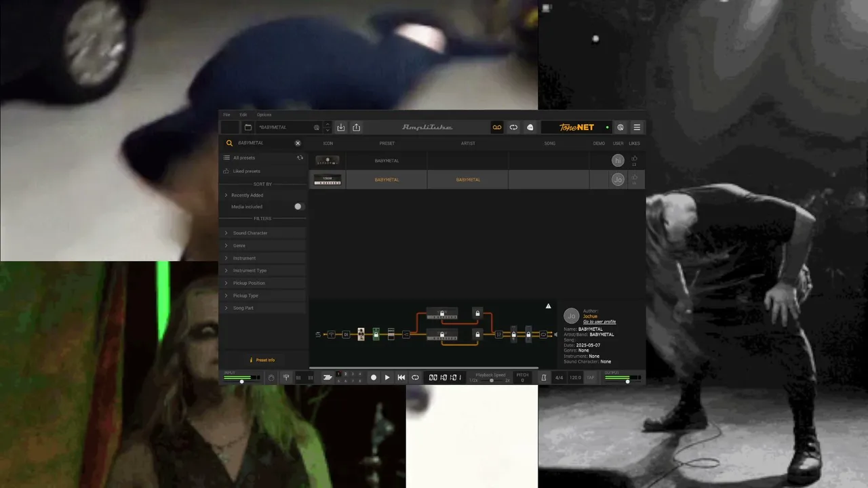This screenshot has width=868, height=488.
Task: Like the first BABYMETAL preset by hi
Action: pyautogui.click(x=635, y=159)
